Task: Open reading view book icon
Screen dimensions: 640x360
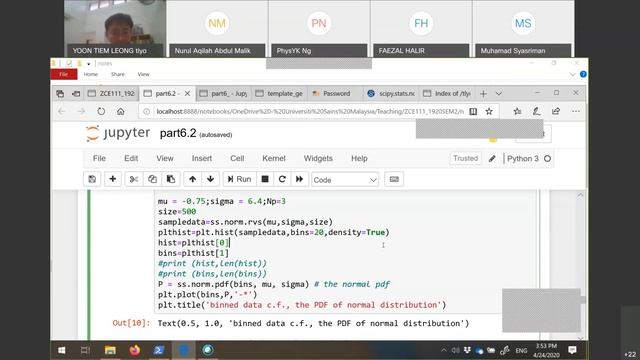Action: coord(473,111)
